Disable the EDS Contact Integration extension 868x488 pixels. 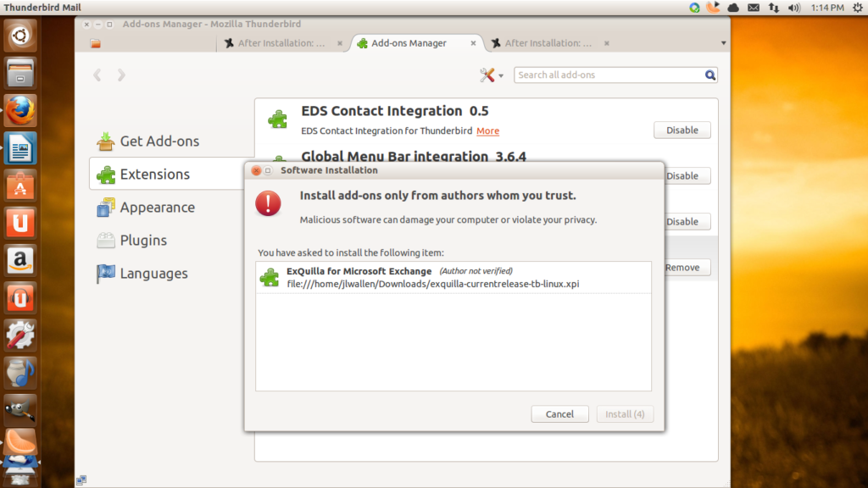pyautogui.click(x=682, y=130)
